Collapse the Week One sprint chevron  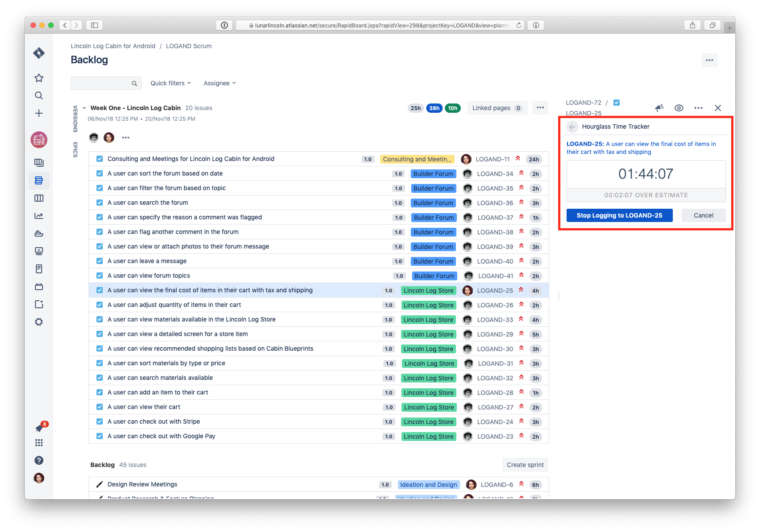[84, 108]
